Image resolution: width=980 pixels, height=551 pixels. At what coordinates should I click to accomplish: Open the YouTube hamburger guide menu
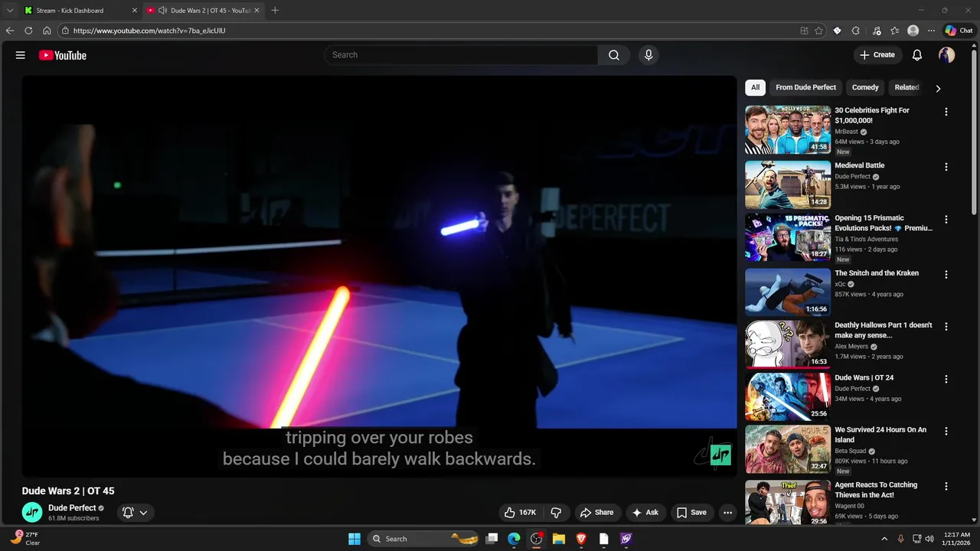pyautogui.click(x=21, y=55)
